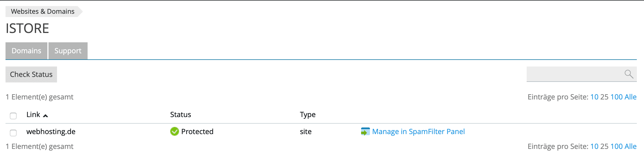
Task: Show 10 entries per page, top pager
Action: 594,97
